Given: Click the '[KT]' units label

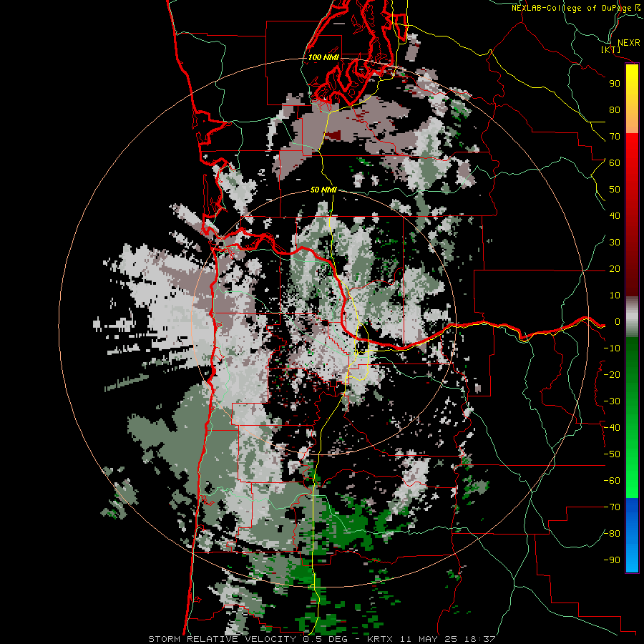Looking at the screenshot, I should [x=611, y=49].
